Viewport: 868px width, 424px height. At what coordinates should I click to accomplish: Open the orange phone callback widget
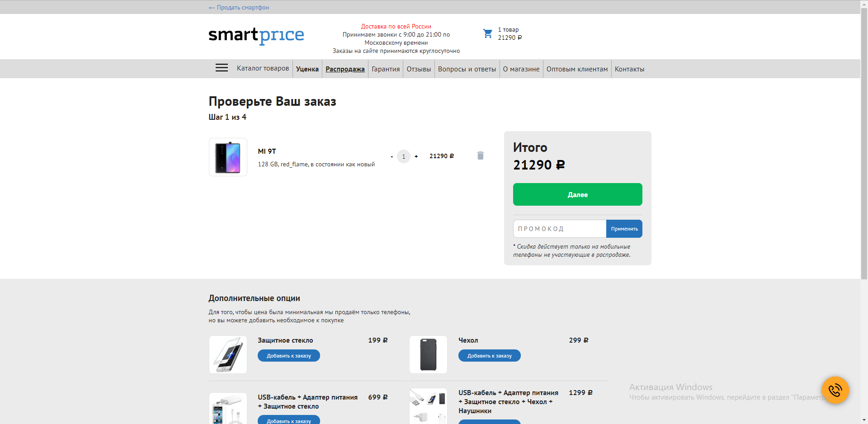click(x=835, y=390)
